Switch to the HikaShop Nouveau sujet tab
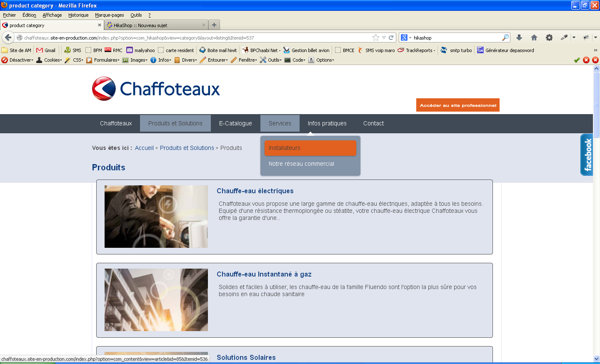 pos(156,25)
